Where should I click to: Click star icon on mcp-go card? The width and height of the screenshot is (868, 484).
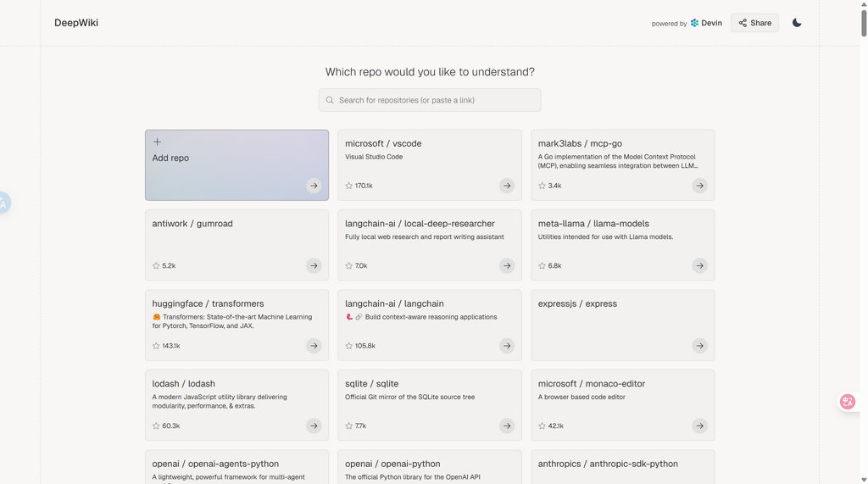[542, 186]
